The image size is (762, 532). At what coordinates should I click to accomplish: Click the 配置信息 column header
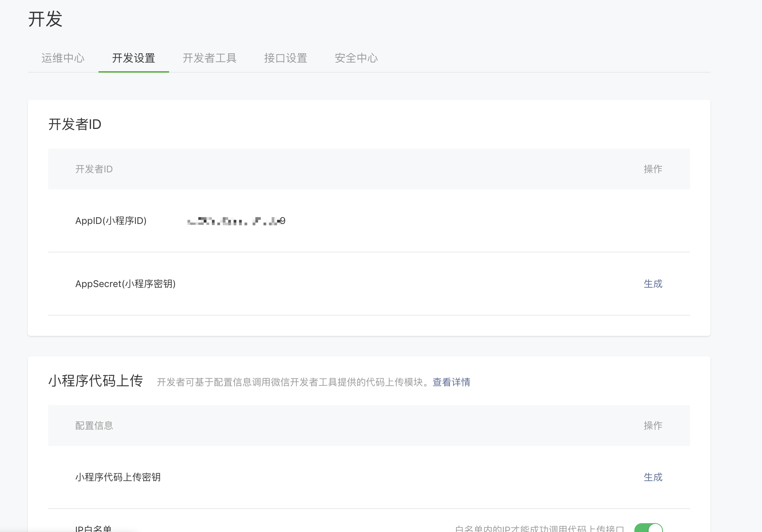click(x=94, y=425)
